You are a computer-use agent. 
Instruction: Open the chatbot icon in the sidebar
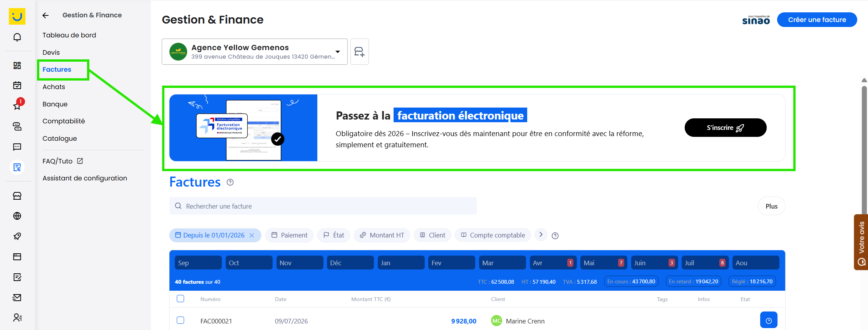pos(17,126)
